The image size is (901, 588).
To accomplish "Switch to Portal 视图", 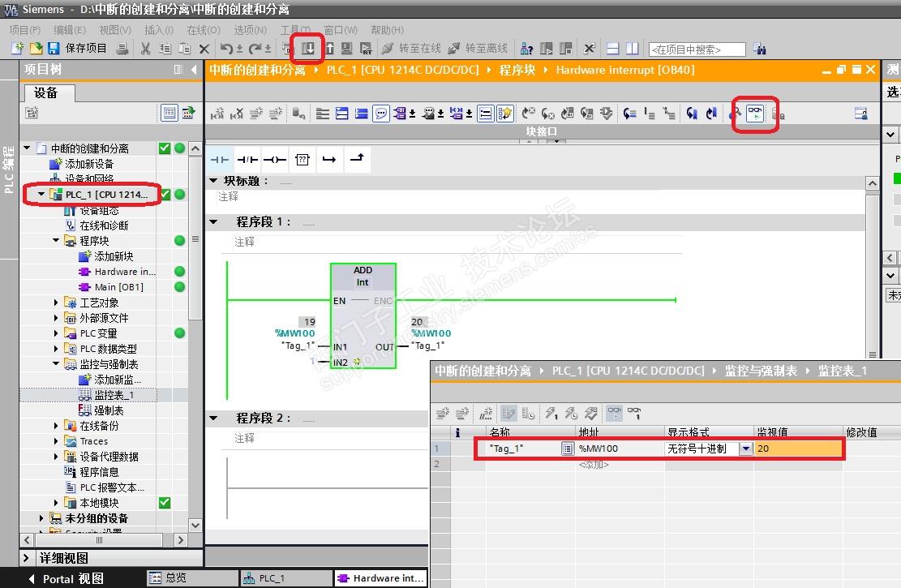I will 67,579.
